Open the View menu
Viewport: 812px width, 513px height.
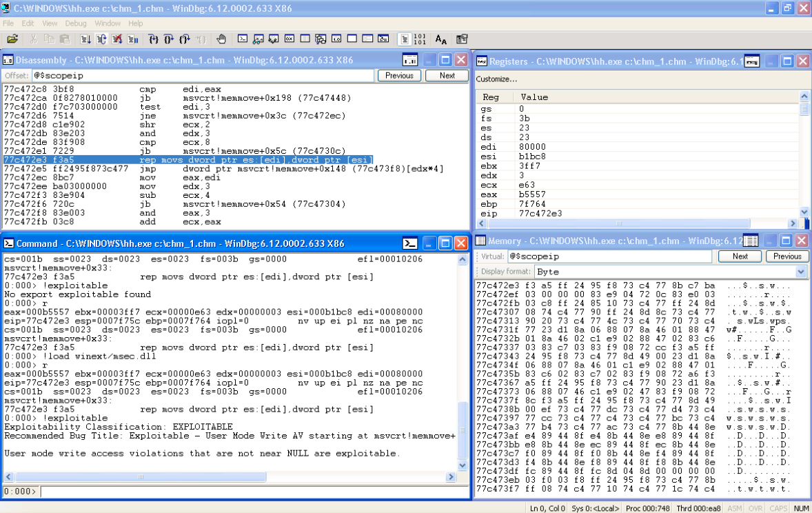click(x=50, y=23)
